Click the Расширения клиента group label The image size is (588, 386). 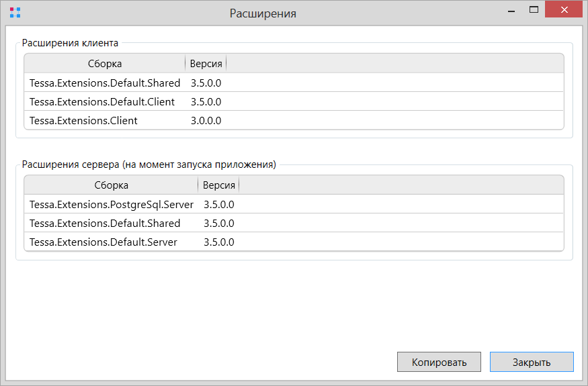tap(70, 43)
